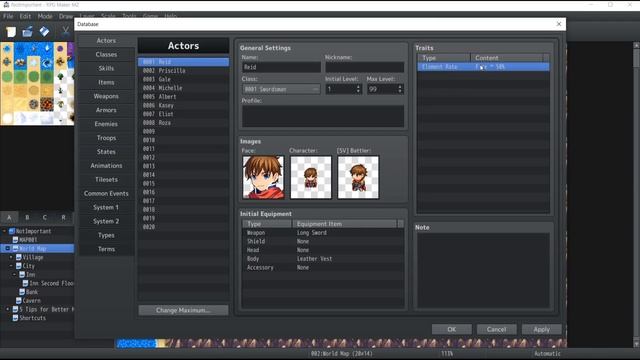640x360 pixels.
Task: Click the OK button
Action: 451,329
